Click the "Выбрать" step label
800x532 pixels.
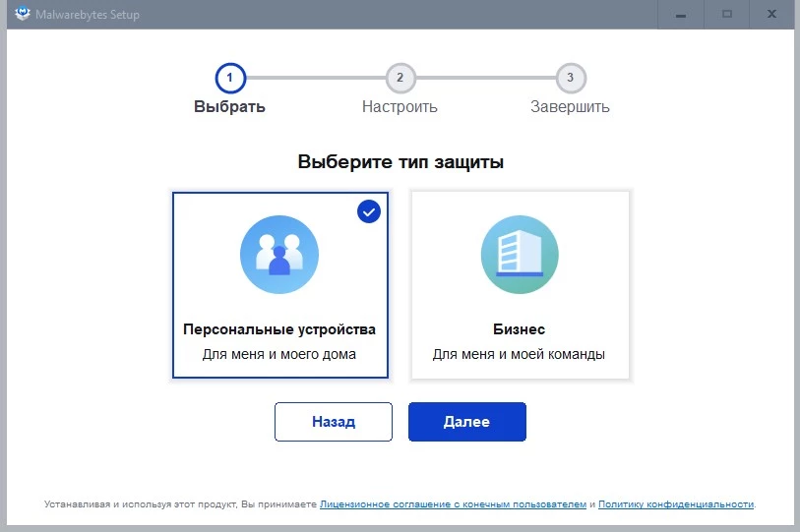pyautogui.click(x=229, y=107)
